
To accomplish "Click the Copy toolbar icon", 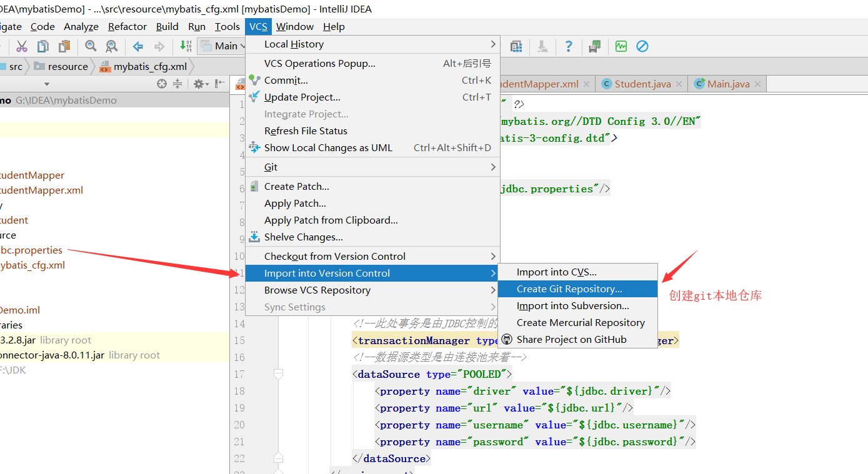I will tap(43, 46).
